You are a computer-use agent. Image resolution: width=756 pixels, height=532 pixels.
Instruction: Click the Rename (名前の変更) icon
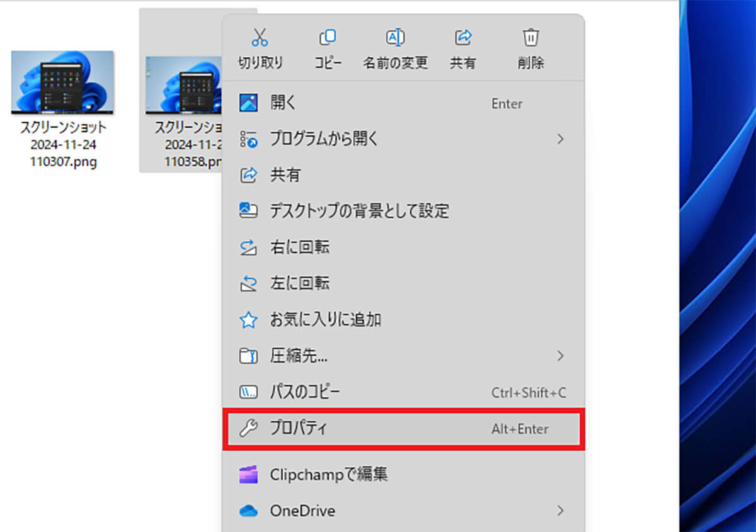[395, 37]
